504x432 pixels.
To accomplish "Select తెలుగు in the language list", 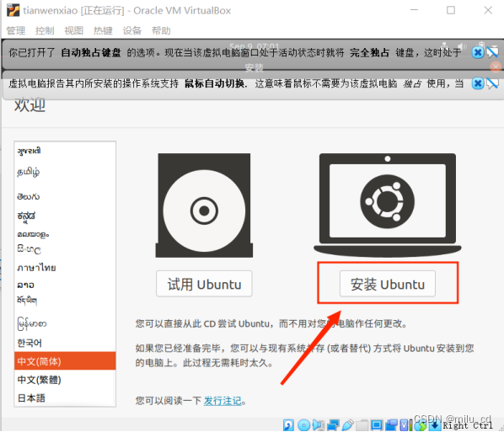I will (x=65, y=196).
